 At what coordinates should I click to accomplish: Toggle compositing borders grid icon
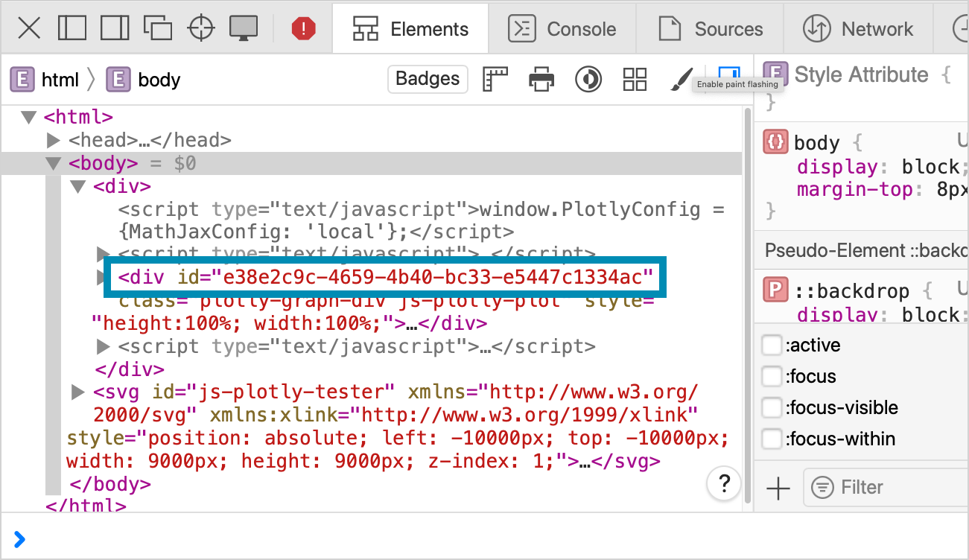(635, 79)
